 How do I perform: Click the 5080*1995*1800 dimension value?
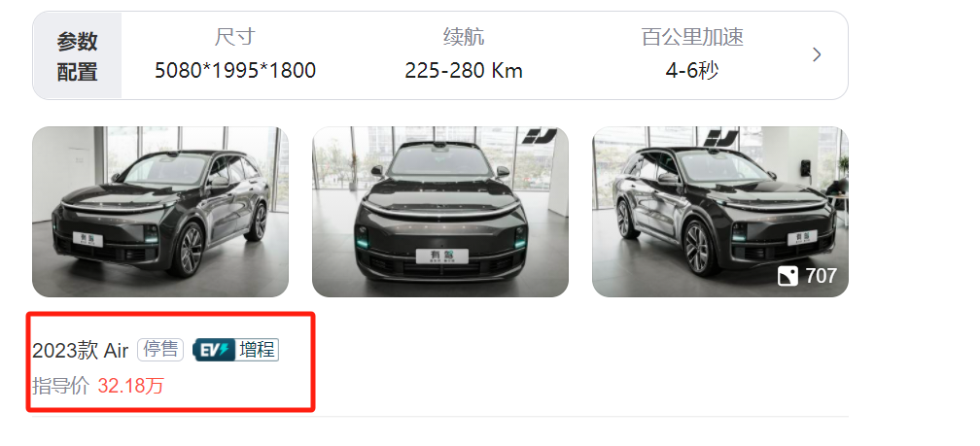235,71
